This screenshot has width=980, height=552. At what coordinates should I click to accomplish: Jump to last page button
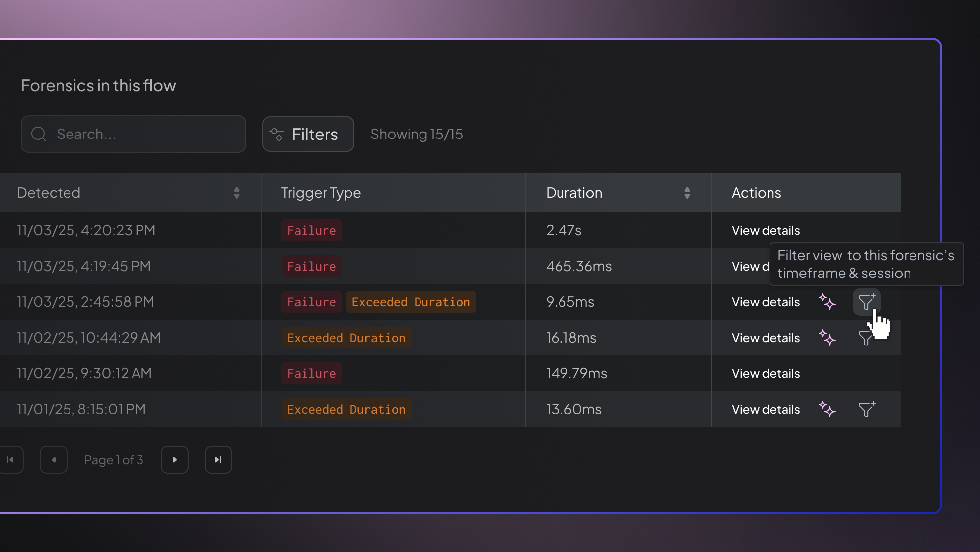coord(218,460)
